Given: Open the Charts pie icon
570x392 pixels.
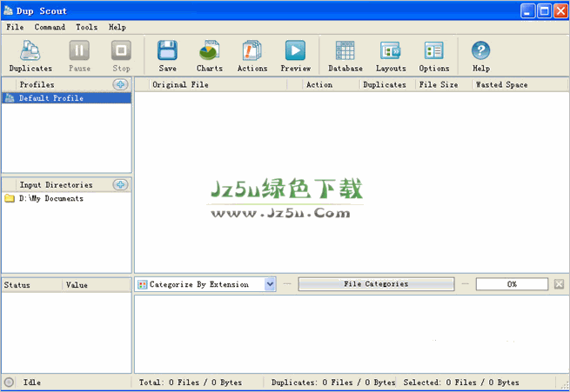Looking at the screenshot, I should tap(210, 50).
